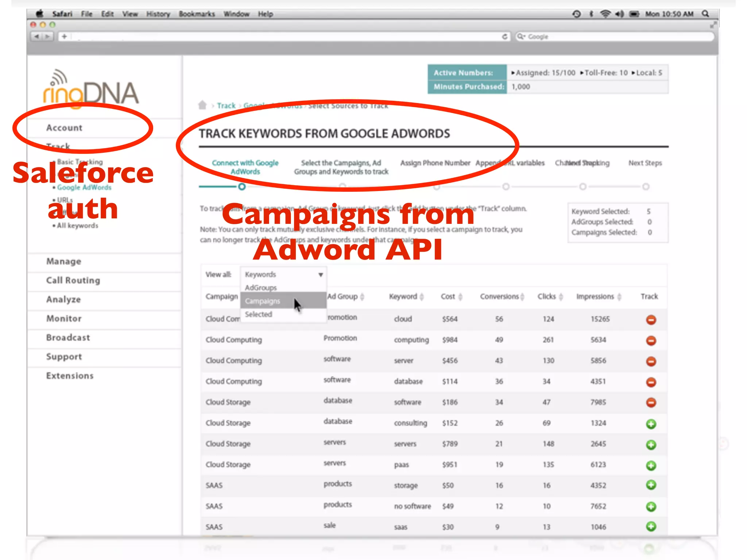The height and width of the screenshot is (560, 747).
Task: Choose AdGroups in the View all list
Action: [x=261, y=288]
